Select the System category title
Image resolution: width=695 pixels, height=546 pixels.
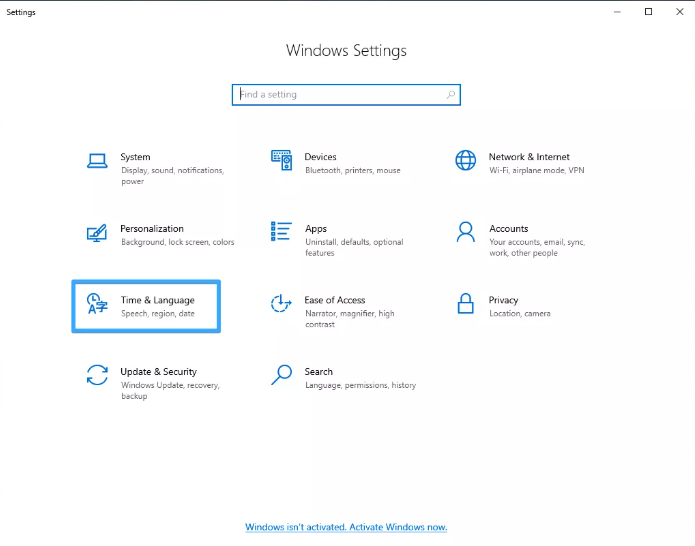click(135, 157)
